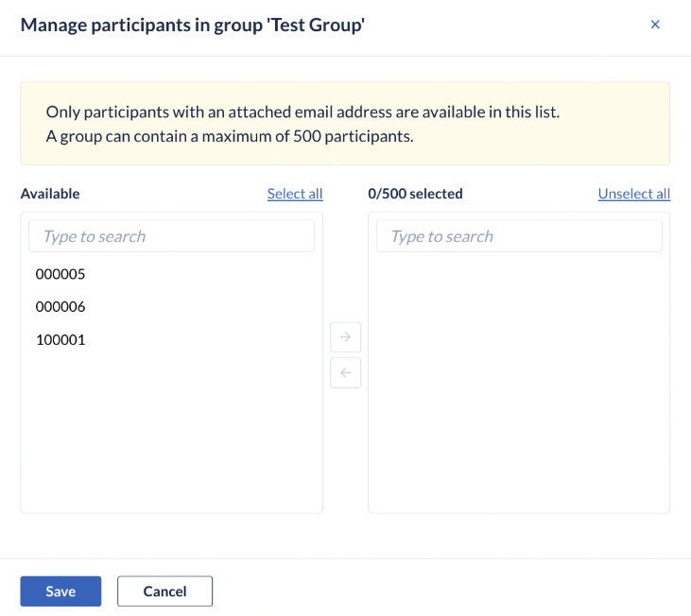Close the Manage participants dialog
This screenshot has width=691, height=616.
pyautogui.click(x=655, y=25)
